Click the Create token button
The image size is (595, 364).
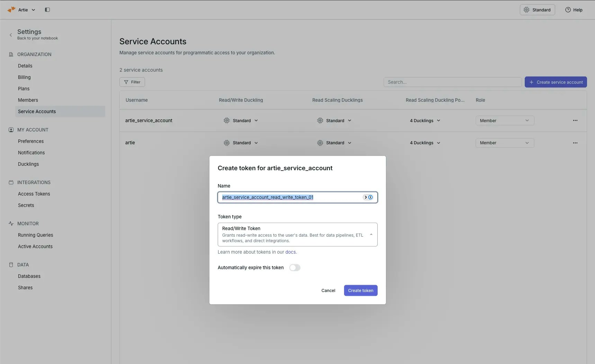pyautogui.click(x=360, y=290)
